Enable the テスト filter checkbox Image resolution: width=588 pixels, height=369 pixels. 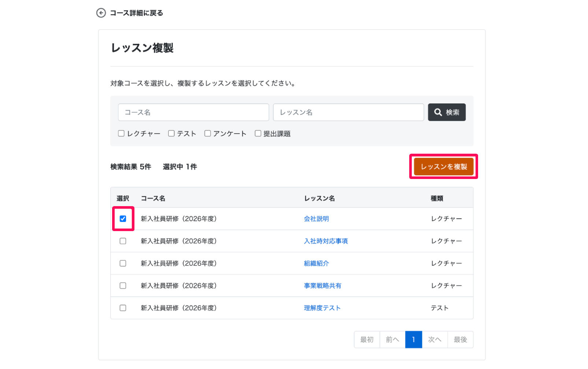[x=171, y=134]
